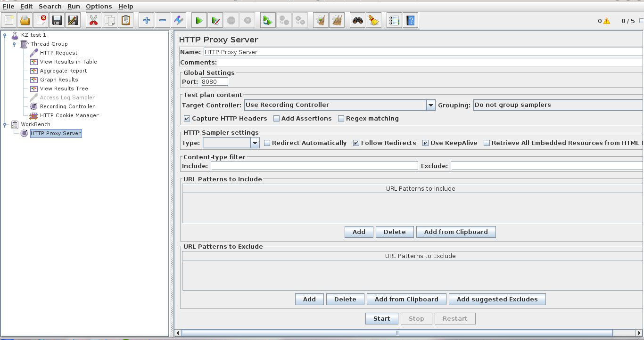644x340 pixels.
Task: Paste the element with the clipboard icon
Action: tap(125, 20)
